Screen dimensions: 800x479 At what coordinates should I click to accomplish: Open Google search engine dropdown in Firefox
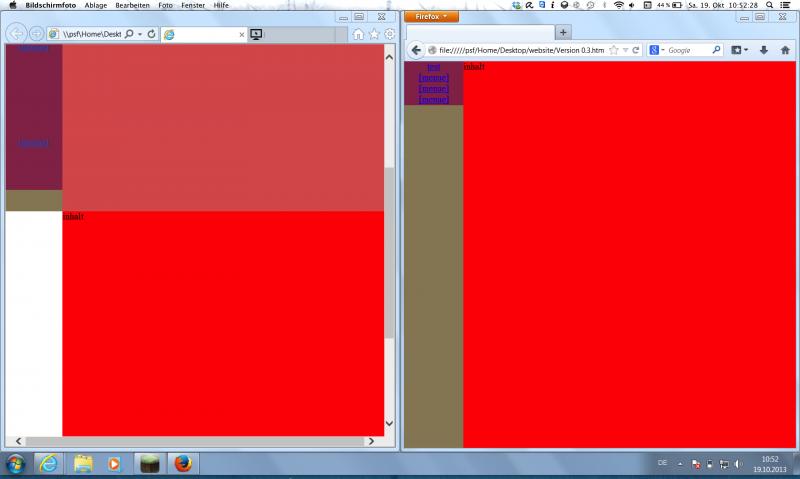click(x=655, y=50)
